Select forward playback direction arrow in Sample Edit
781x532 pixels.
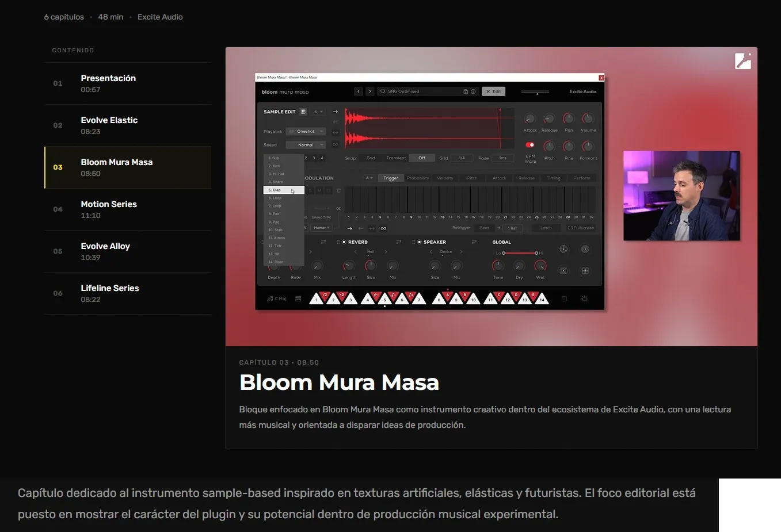336,112
